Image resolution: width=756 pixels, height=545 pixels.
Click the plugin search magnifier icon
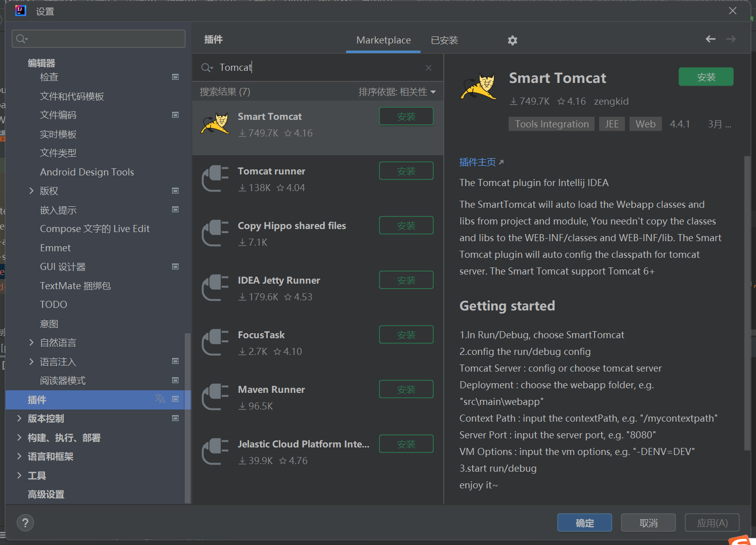point(207,68)
